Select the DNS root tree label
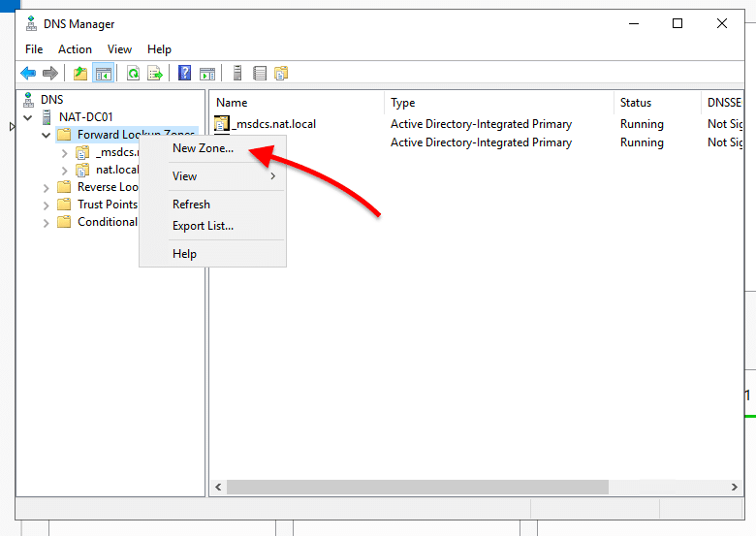756x536 pixels. pyautogui.click(x=52, y=100)
